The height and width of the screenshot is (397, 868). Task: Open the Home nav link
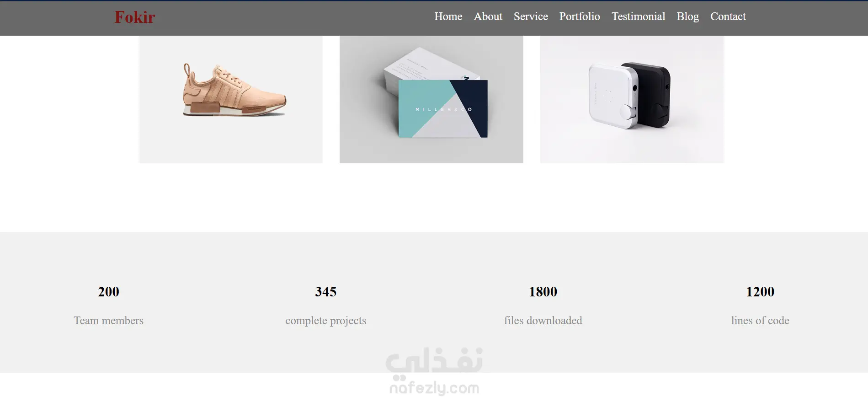(448, 16)
